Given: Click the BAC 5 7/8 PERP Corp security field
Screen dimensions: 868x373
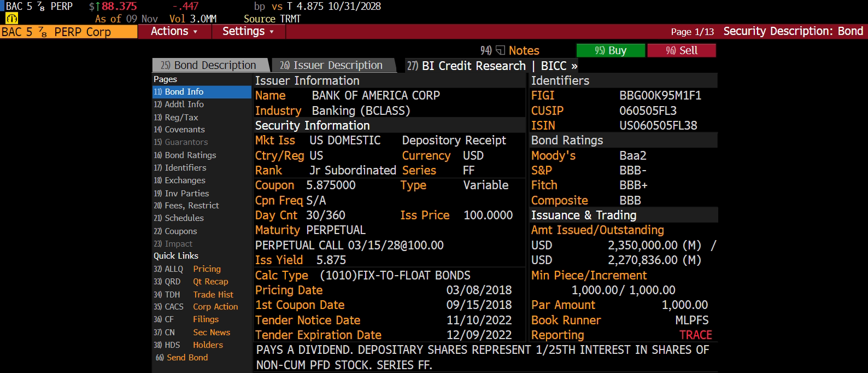Looking at the screenshot, I should [68, 32].
